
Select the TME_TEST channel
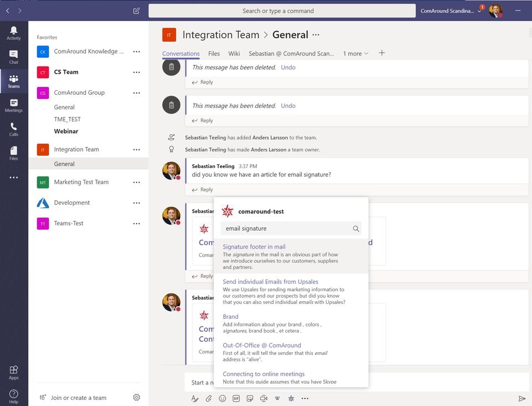(x=67, y=119)
